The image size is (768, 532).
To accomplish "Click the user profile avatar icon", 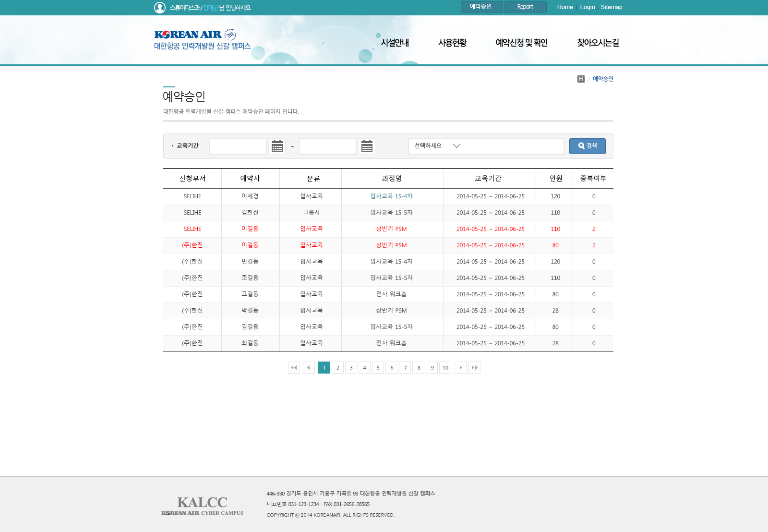I will pyautogui.click(x=160, y=8).
